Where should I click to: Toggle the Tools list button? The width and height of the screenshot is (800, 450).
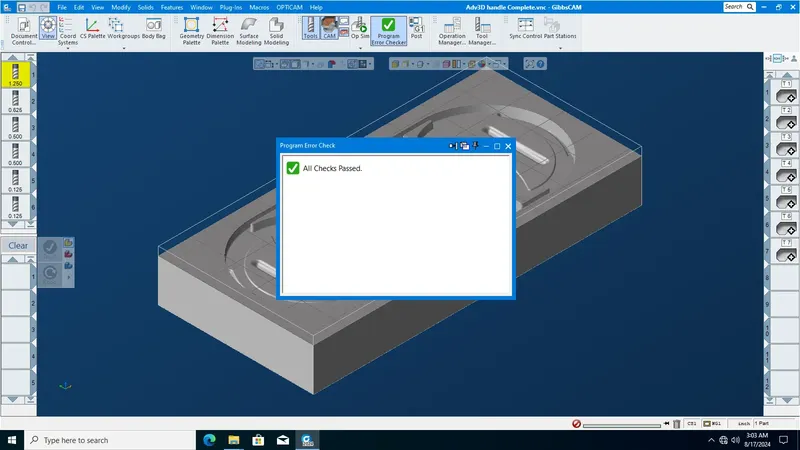(310, 28)
